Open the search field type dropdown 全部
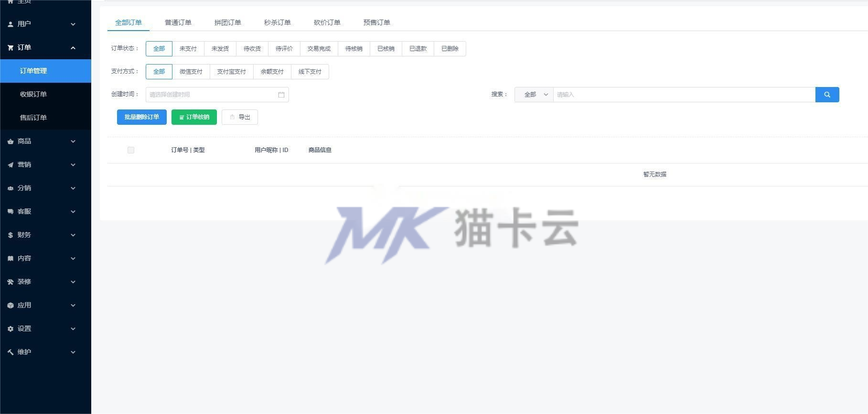 [x=534, y=95]
